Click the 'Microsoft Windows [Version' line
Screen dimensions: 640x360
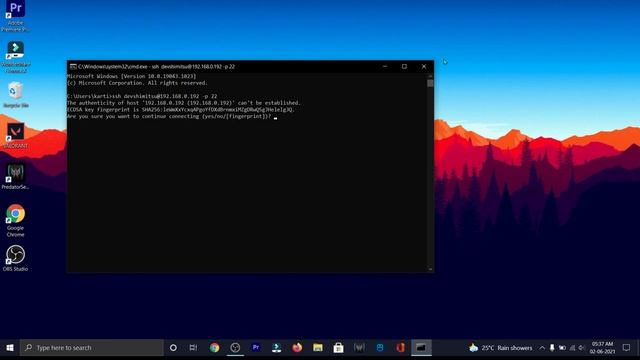click(131, 76)
